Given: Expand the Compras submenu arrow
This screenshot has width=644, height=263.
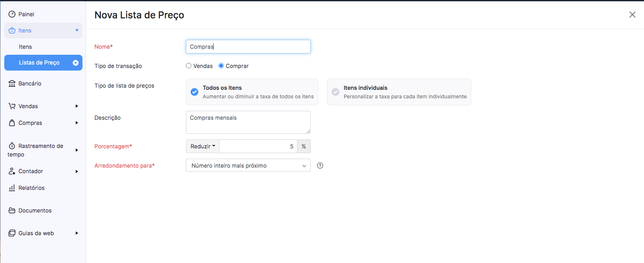Looking at the screenshot, I should [77, 123].
